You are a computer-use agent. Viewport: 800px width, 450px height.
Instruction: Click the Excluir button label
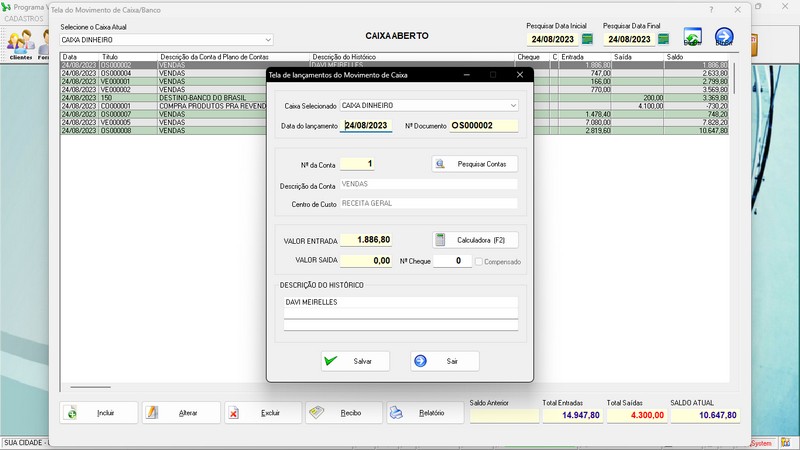point(270,413)
